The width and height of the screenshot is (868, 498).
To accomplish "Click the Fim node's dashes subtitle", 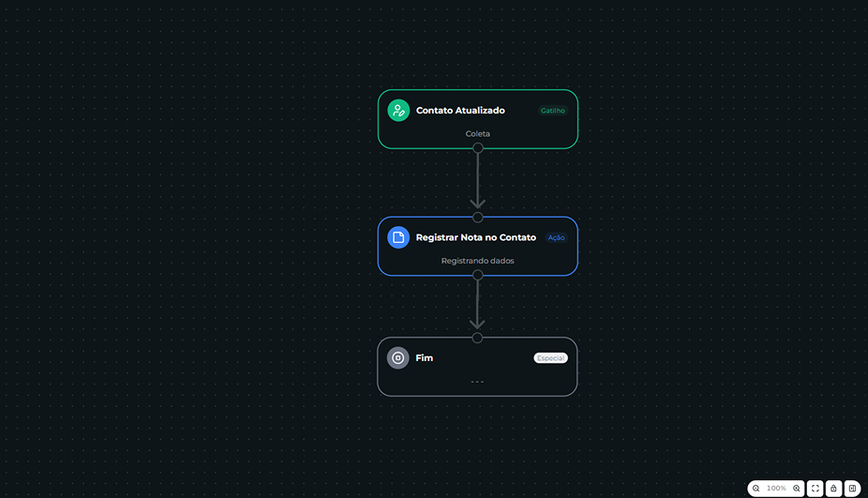I will [477, 381].
